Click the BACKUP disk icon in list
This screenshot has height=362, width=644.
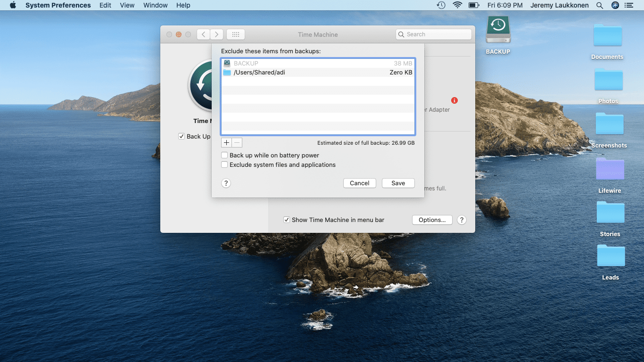coord(227,63)
